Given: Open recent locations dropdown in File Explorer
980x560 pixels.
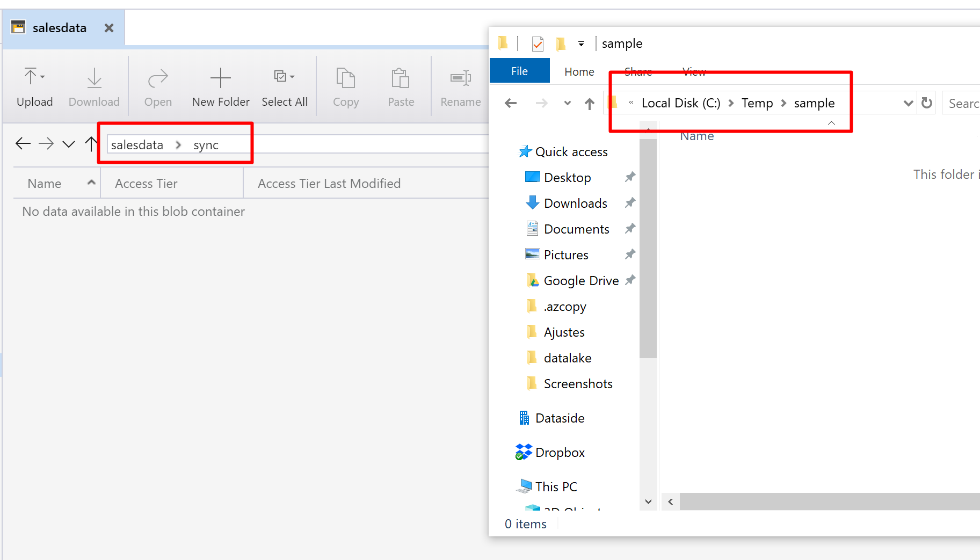Looking at the screenshot, I should pyautogui.click(x=567, y=103).
